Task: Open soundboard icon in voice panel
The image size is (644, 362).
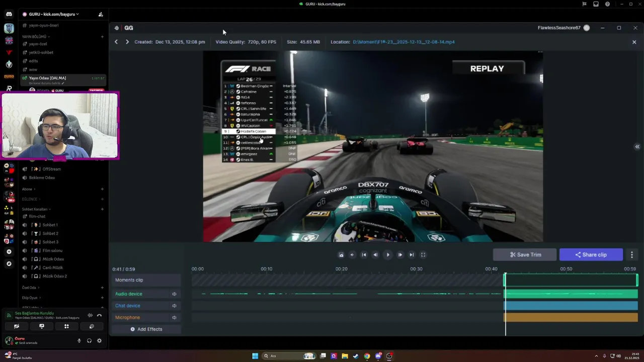Action: click(x=92, y=326)
